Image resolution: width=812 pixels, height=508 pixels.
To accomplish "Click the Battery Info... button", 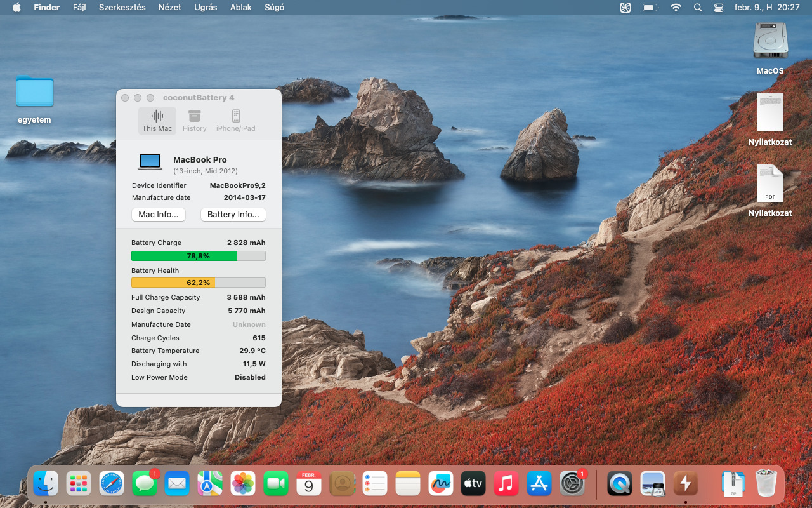I will [x=233, y=215].
